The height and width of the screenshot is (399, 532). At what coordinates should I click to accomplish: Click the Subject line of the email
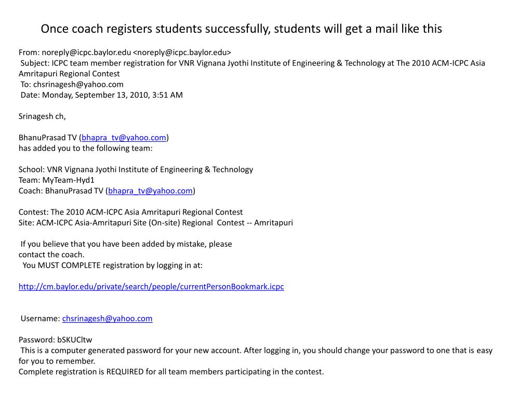[x=252, y=63]
